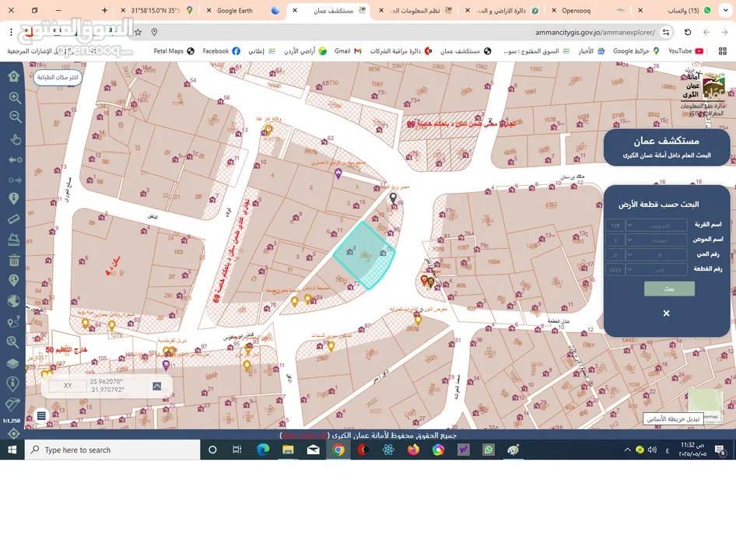Select the highlighted cyan parcel on map
736x560 pixels.
point(364,255)
